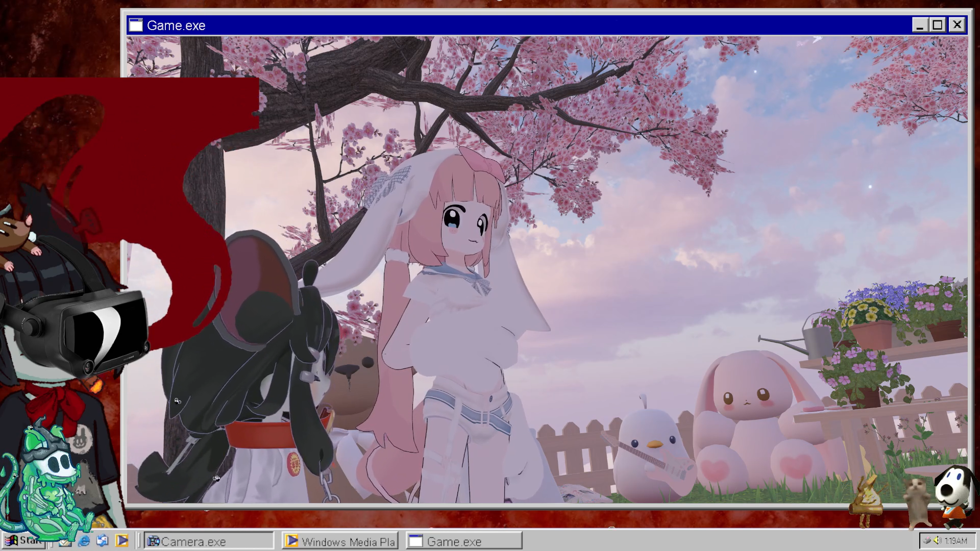Minimize the Game.exe window
The height and width of the screenshot is (551, 980).
click(920, 25)
